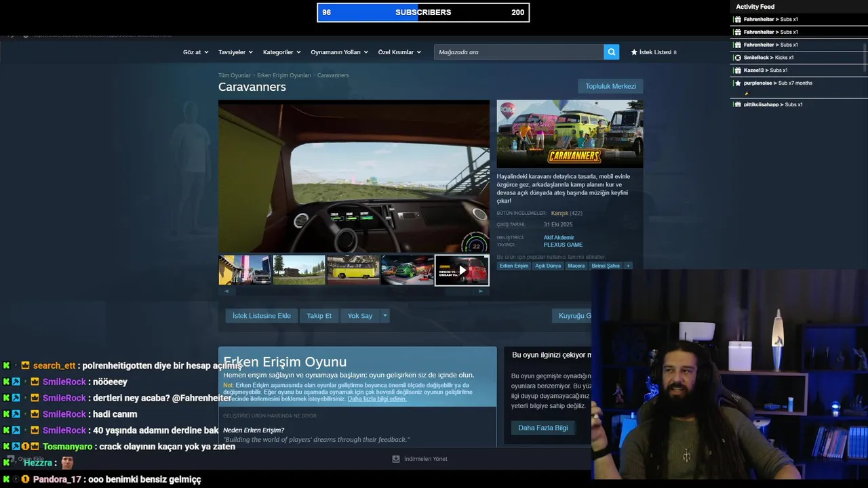Select the Macera tag
This screenshot has height=488, width=868.
pyautogui.click(x=576, y=266)
